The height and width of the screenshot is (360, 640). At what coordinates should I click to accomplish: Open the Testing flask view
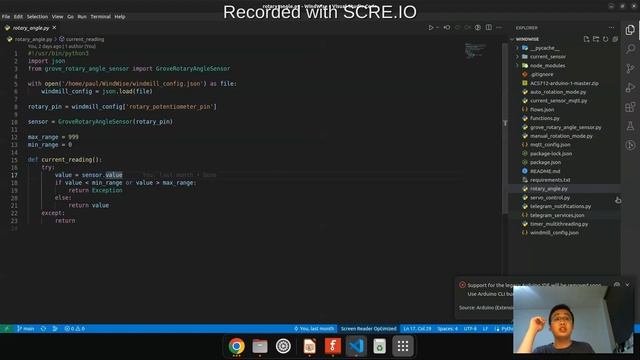(x=630, y=126)
